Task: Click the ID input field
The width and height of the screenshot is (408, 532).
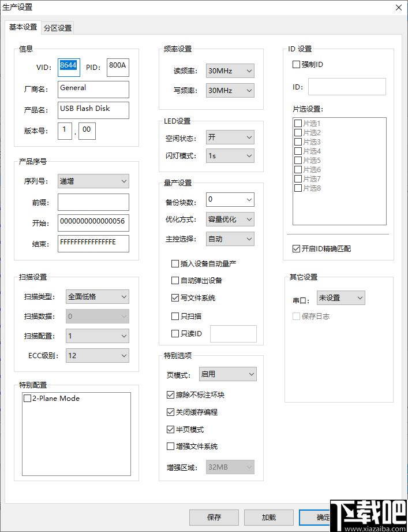Action: 347,87
